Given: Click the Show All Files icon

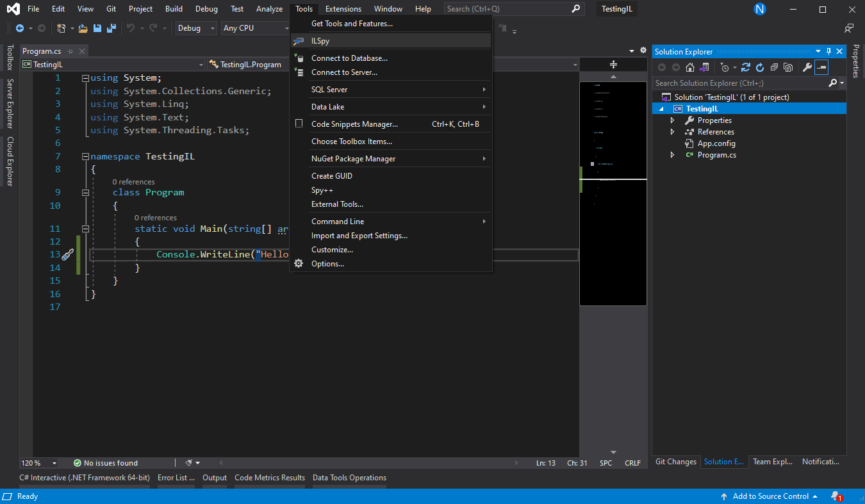Looking at the screenshot, I should (x=788, y=67).
